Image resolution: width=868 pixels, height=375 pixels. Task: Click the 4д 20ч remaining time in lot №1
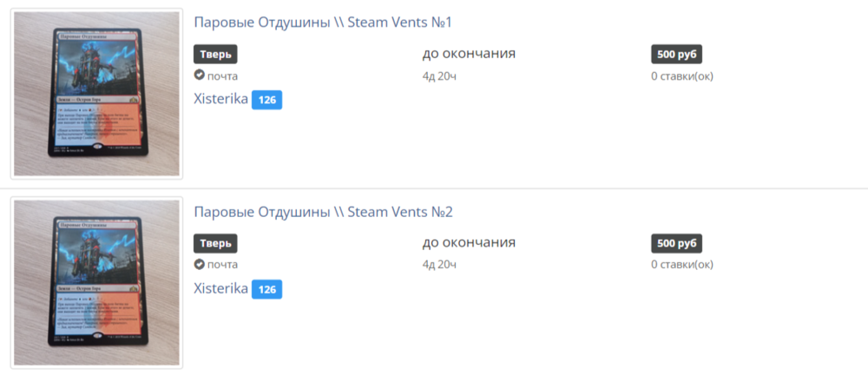(x=439, y=76)
